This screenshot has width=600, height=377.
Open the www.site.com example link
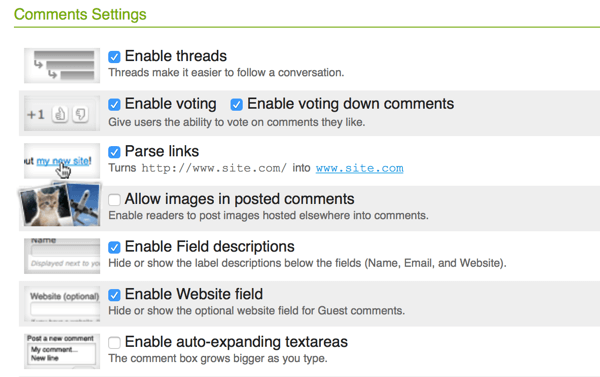point(359,168)
